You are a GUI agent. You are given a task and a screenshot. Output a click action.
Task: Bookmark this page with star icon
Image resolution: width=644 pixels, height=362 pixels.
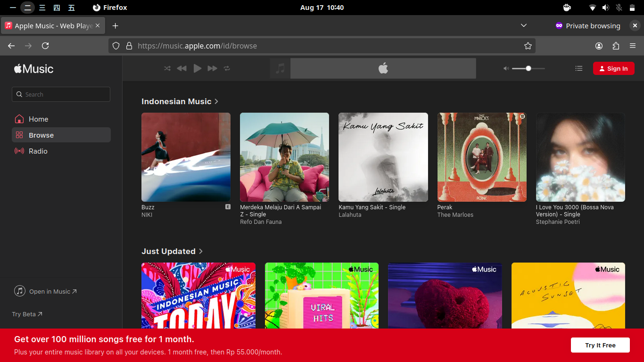click(x=528, y=46)
